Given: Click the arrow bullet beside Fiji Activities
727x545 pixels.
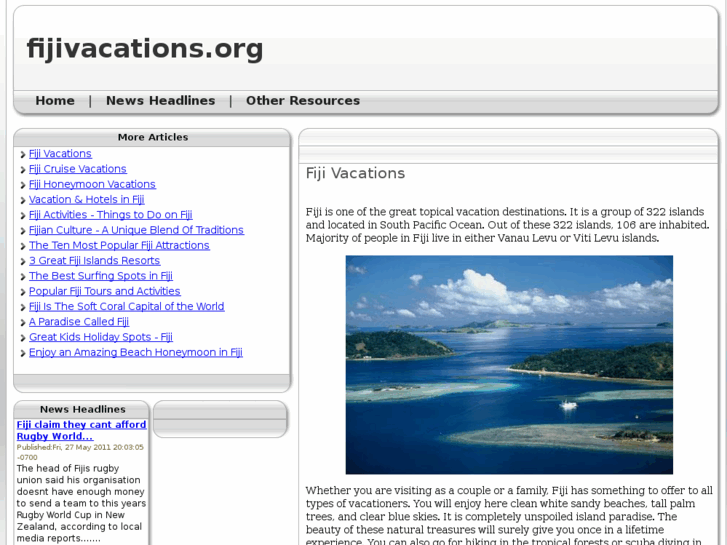Looking at the screenshot, I should point(23,216).
